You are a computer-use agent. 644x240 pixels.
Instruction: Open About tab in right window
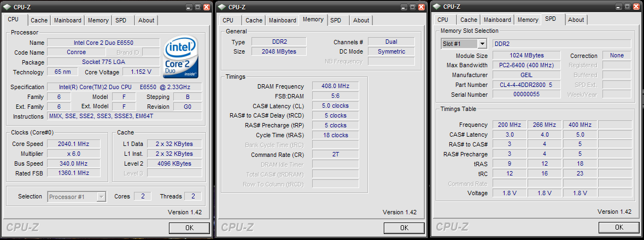click(576, 20)
